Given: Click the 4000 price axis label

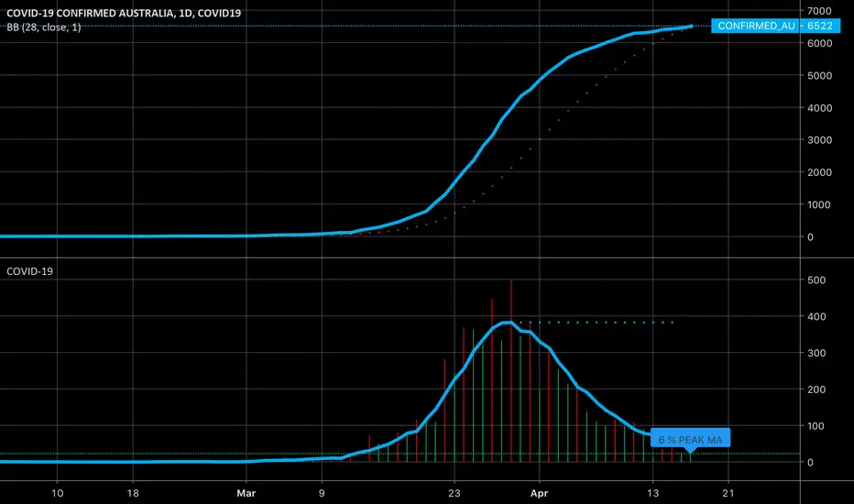Looking at the screenshot, I should (x=820, y=108).
